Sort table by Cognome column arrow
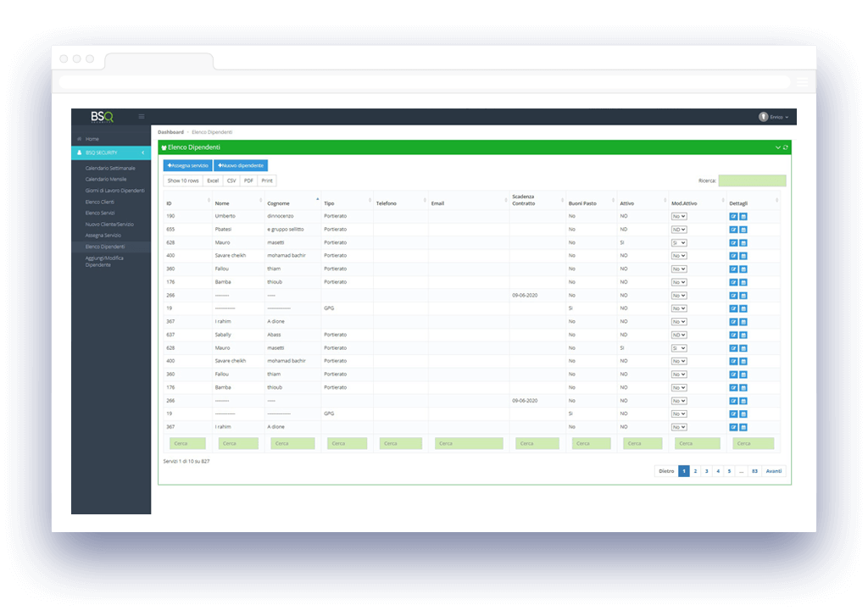This screenshot has height=616, width=868. (318, 200)
